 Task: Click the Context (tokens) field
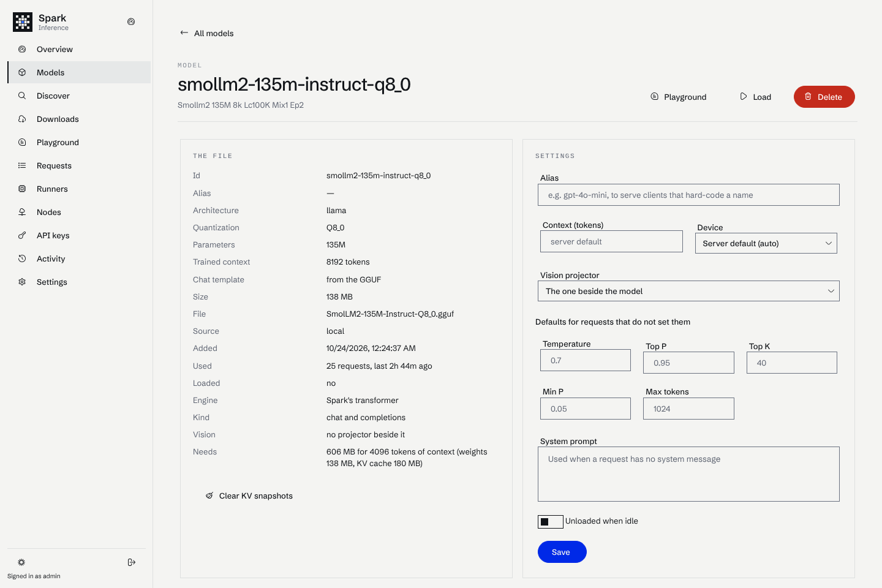(x=611, y=241)
